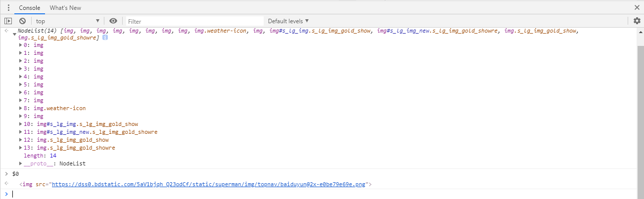Collapse the NodeList(14) output
Viewport: 644px width, 199px height.
click(x=14, y=34)
